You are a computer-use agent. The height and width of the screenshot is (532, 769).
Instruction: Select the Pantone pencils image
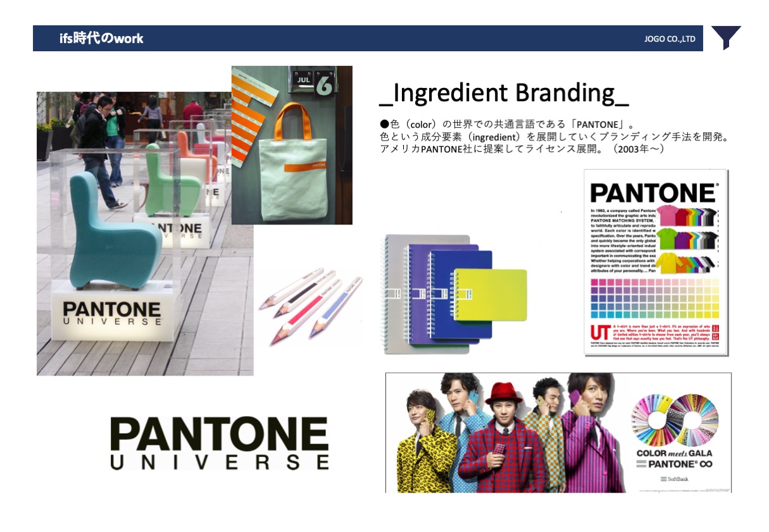pos(310,306)
